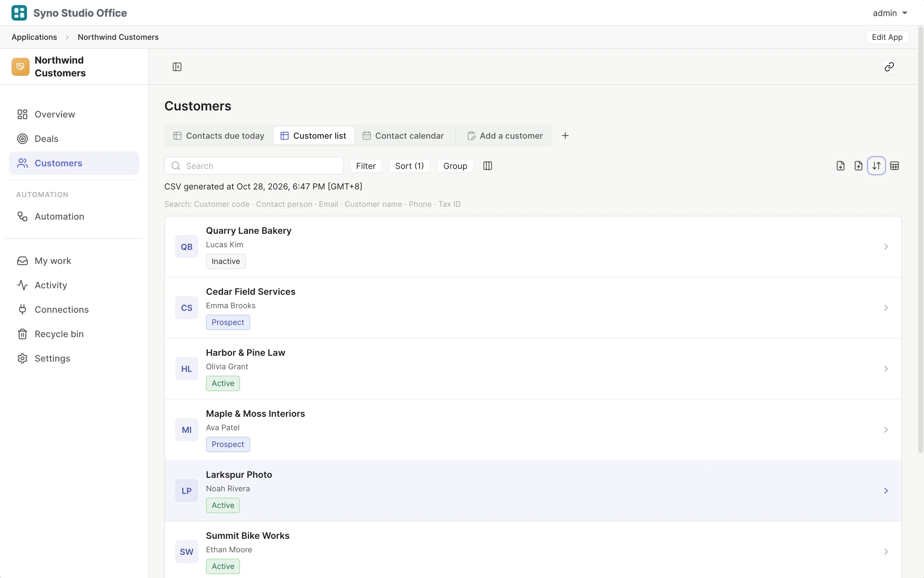Click the LP avatar for Larkspur Photo
The width and height of the screenshot is (924, 578).
pos(187,491)
